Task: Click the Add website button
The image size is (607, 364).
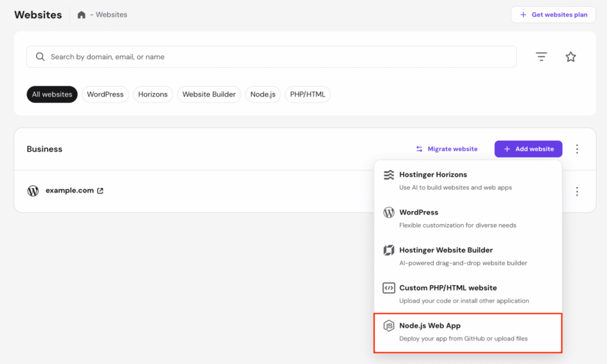Action: (528, 149)
